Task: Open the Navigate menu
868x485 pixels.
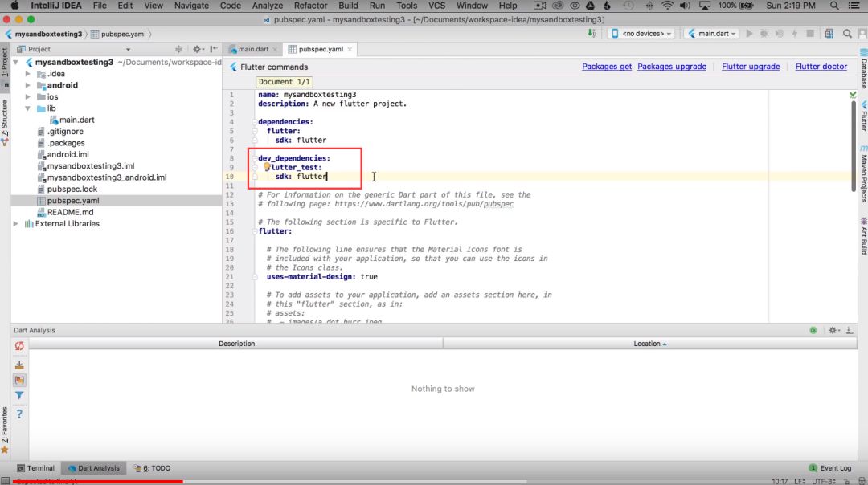Action: (x=191, y=6)
